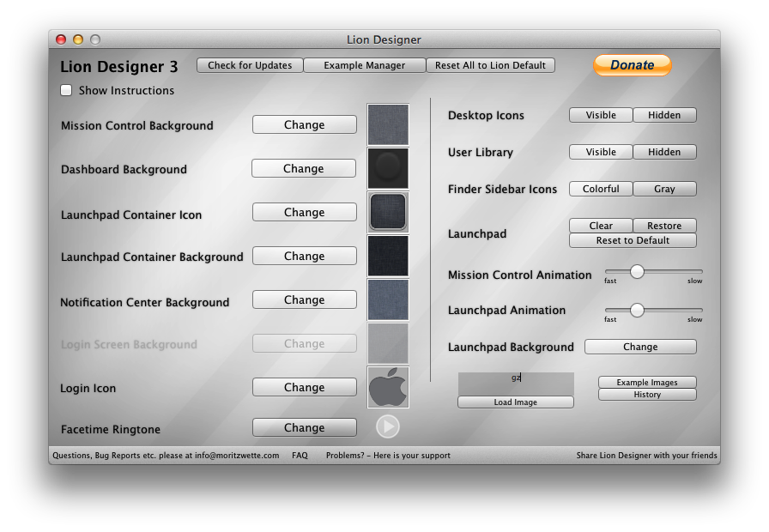Change the Launchpad Container Icon
The width and height of the screenshot is (769, 532).
coord(305,212)
